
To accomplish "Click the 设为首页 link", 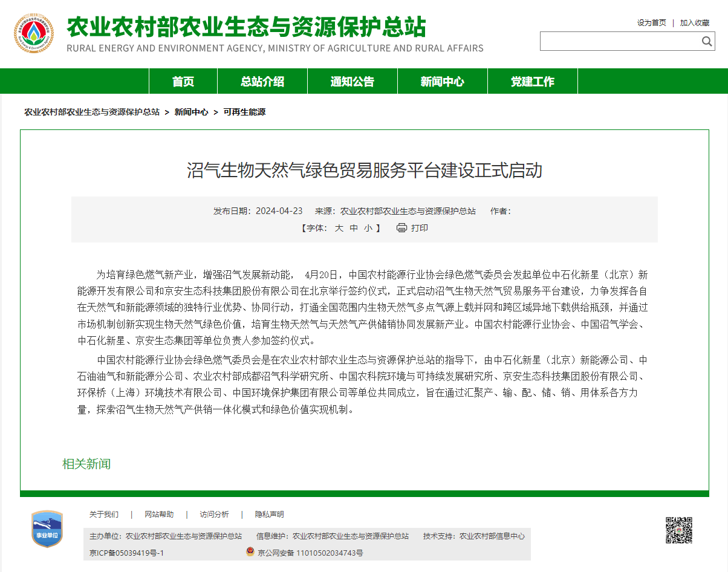I will pos(651,23).
